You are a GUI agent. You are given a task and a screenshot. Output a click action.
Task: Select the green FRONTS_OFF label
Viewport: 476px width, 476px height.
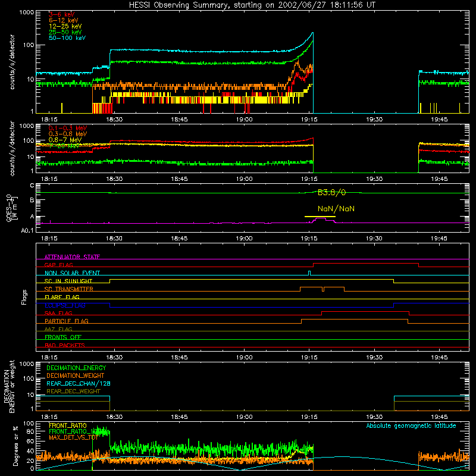click(63, 337)
